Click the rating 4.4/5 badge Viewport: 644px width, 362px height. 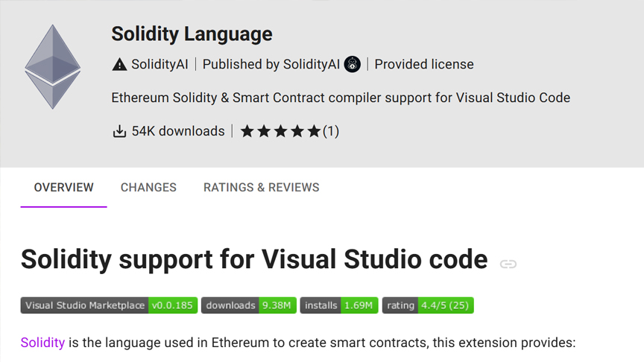pos(428,305)
